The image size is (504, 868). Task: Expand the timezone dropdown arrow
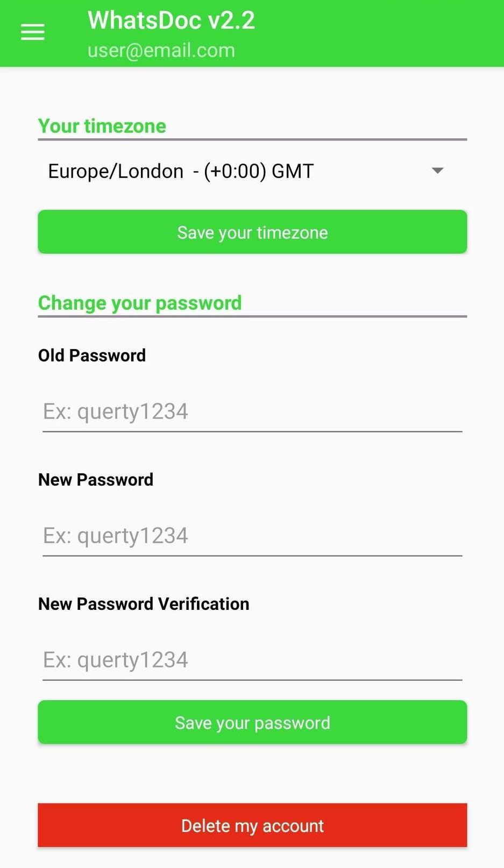pos(437,171)
